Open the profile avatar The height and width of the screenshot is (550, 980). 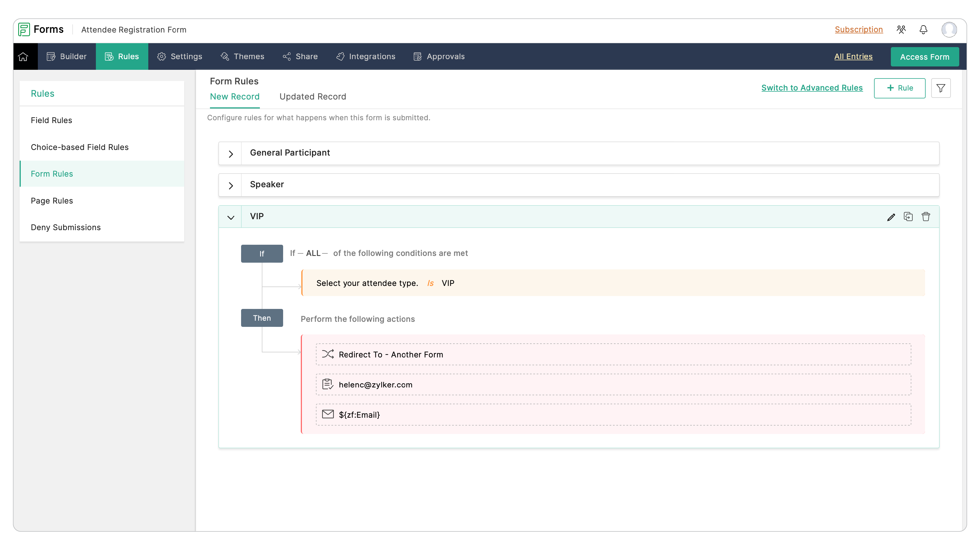[949, 30]
